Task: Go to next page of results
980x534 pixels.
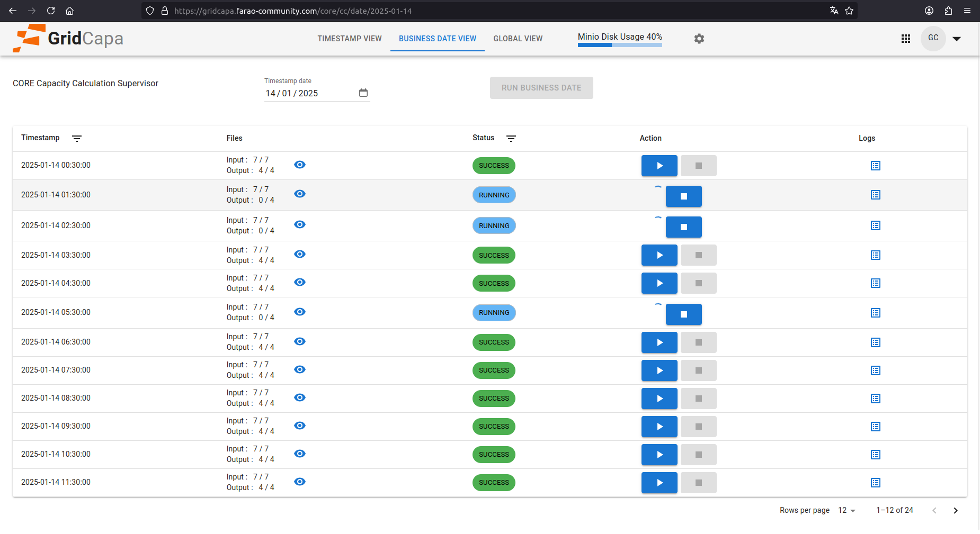Action: click(956, 511)
